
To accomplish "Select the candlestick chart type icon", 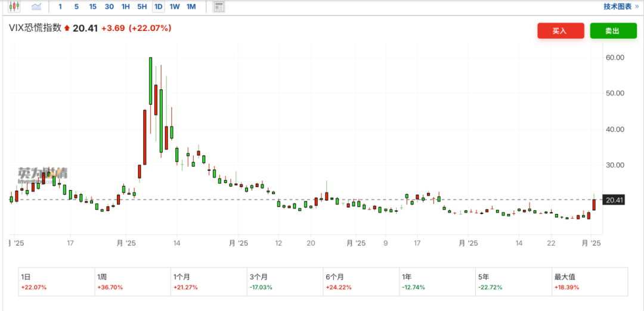I will click(x=14, y=7).
